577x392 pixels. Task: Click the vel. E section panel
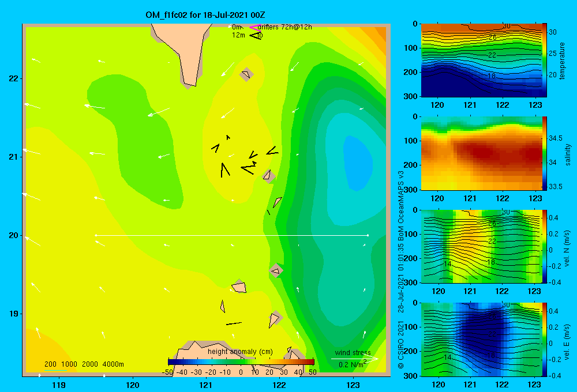point(481,340)
